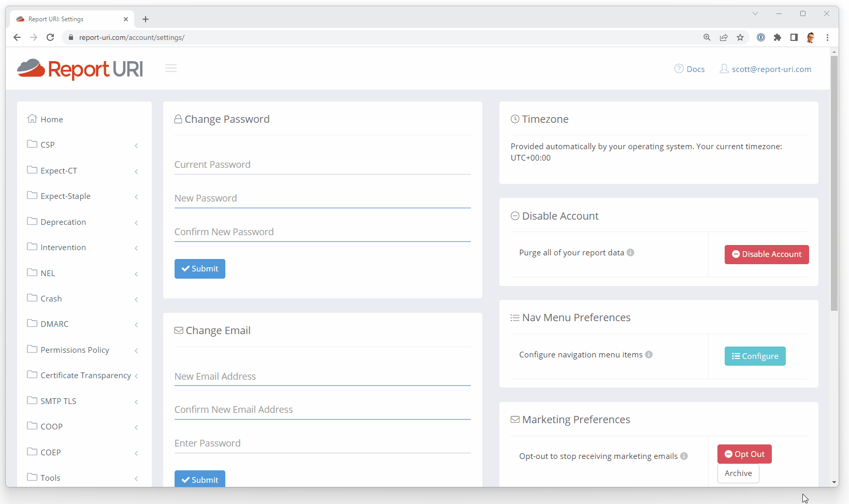Open the browser extensions puzzle icon

pos(778,37)
